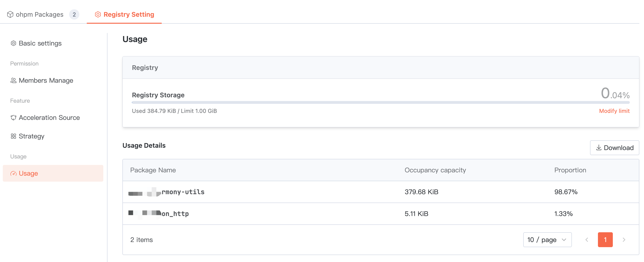Click the packages count badge 2
This screenshot has height=262, width=644.
point(74,14)
